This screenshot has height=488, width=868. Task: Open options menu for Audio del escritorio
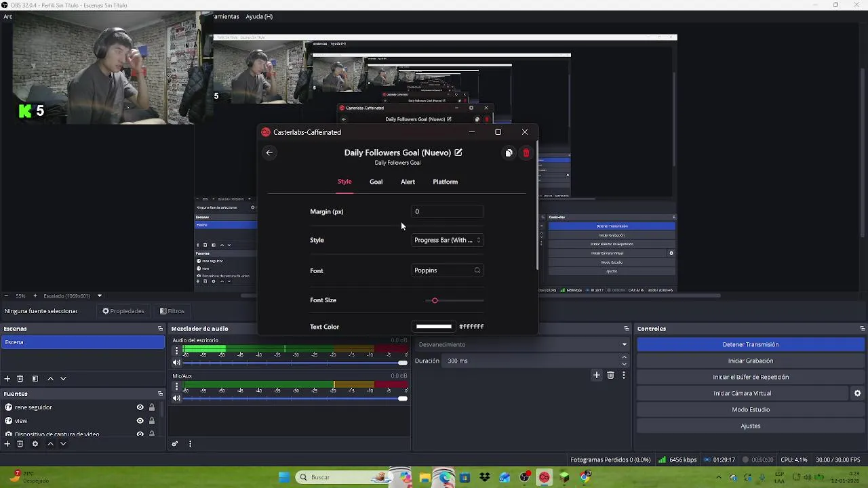176,350
